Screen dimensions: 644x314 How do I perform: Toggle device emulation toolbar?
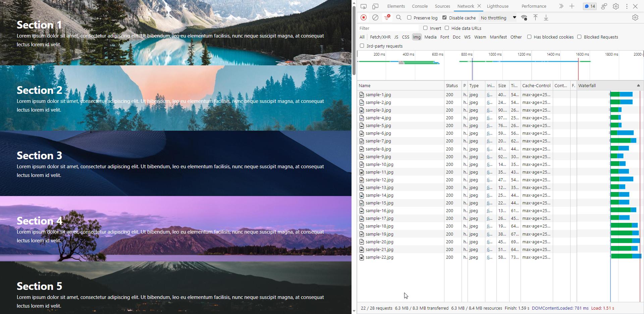click(375, 6)
